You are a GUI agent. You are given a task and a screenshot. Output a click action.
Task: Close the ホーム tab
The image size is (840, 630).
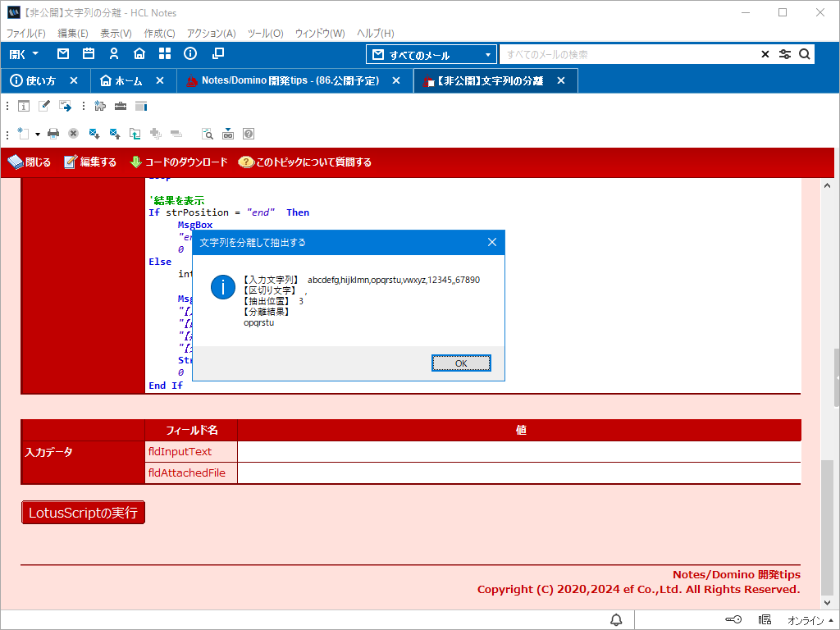click(x=160, y=80)
